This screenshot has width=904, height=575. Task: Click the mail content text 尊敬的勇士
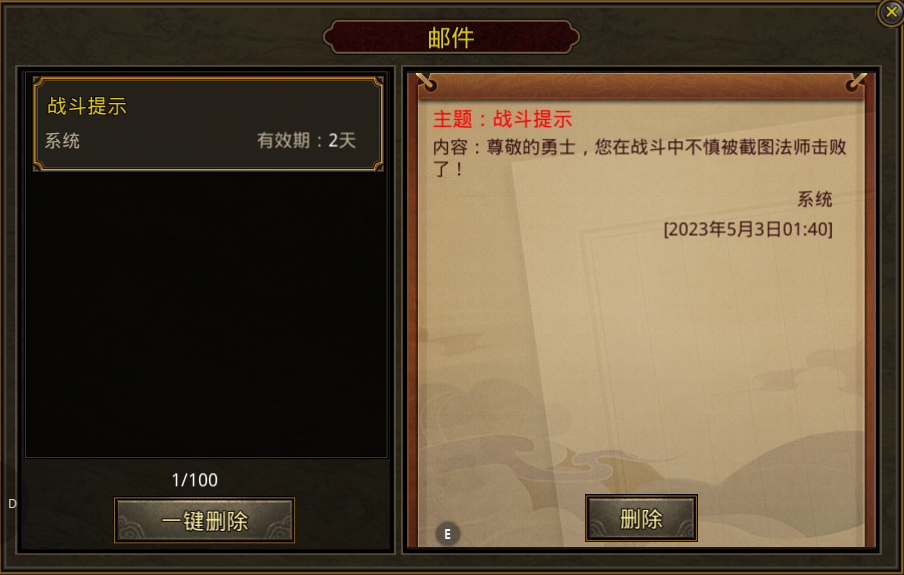point(531,147)
